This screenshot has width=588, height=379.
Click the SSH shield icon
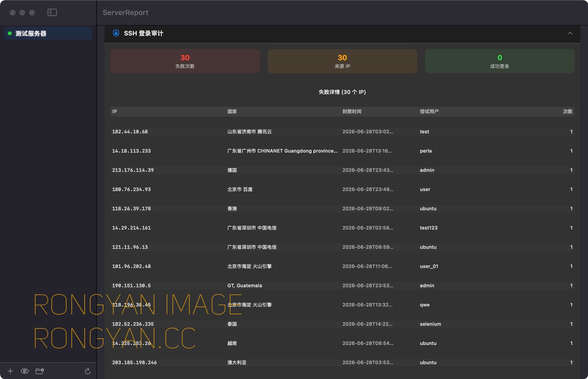click(116, 33)
